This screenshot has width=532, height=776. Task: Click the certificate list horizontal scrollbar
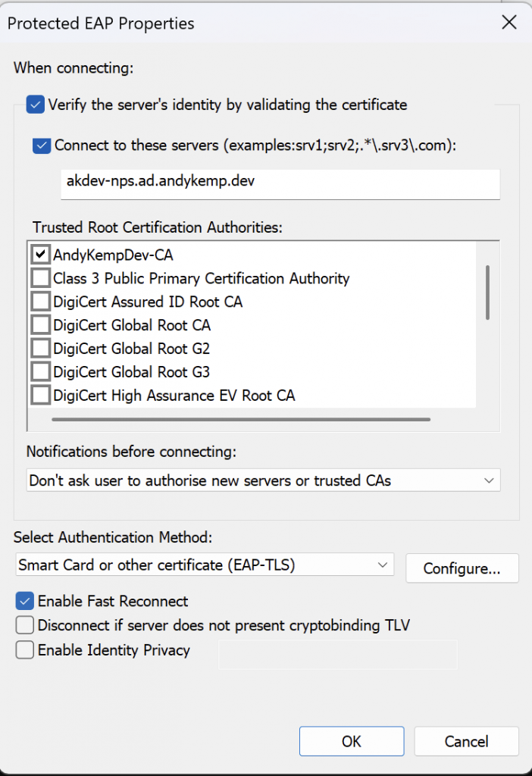click(x=241, y=419)
